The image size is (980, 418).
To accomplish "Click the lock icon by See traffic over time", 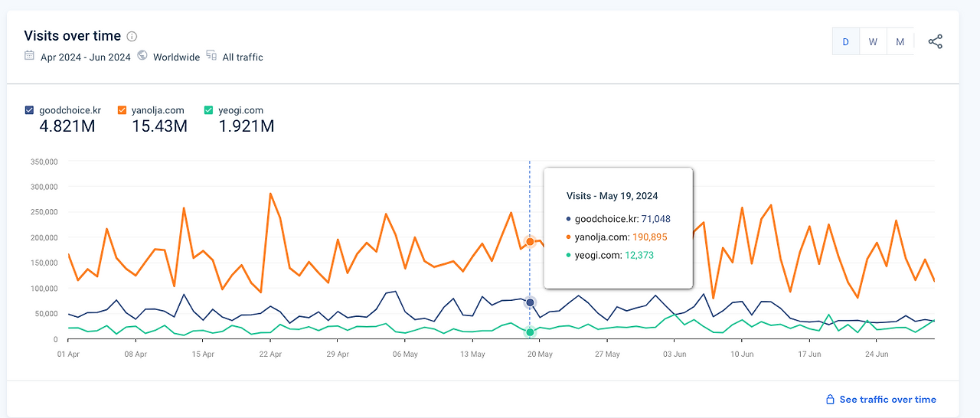I will 829,400.
